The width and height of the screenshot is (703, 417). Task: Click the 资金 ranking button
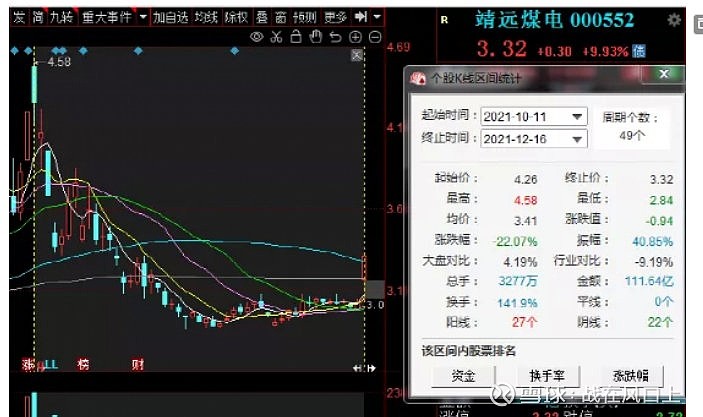(x=463, y=376)
